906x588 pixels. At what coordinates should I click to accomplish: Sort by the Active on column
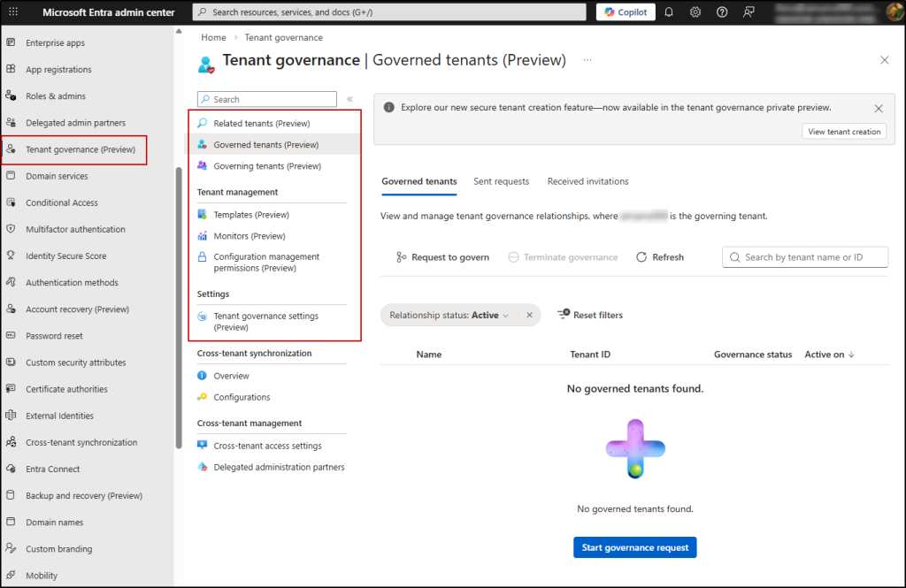pos(829,355)
